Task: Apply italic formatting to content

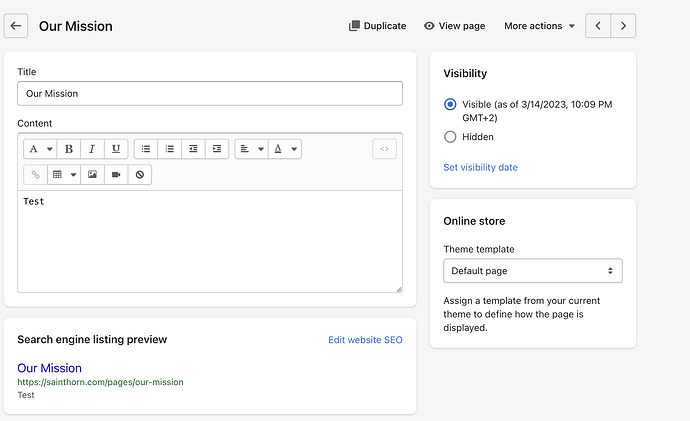Action: [x=92, y=149]
